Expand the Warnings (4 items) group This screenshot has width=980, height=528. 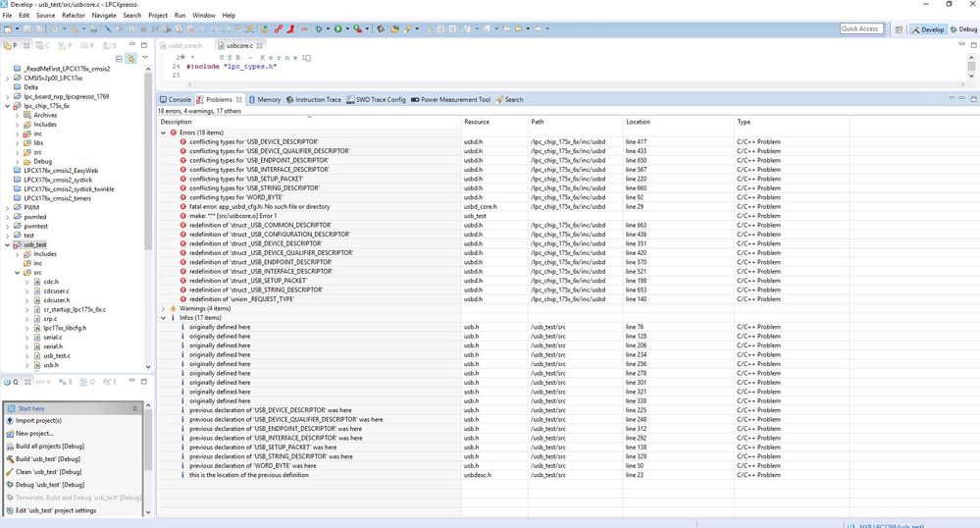click(164, 308)
